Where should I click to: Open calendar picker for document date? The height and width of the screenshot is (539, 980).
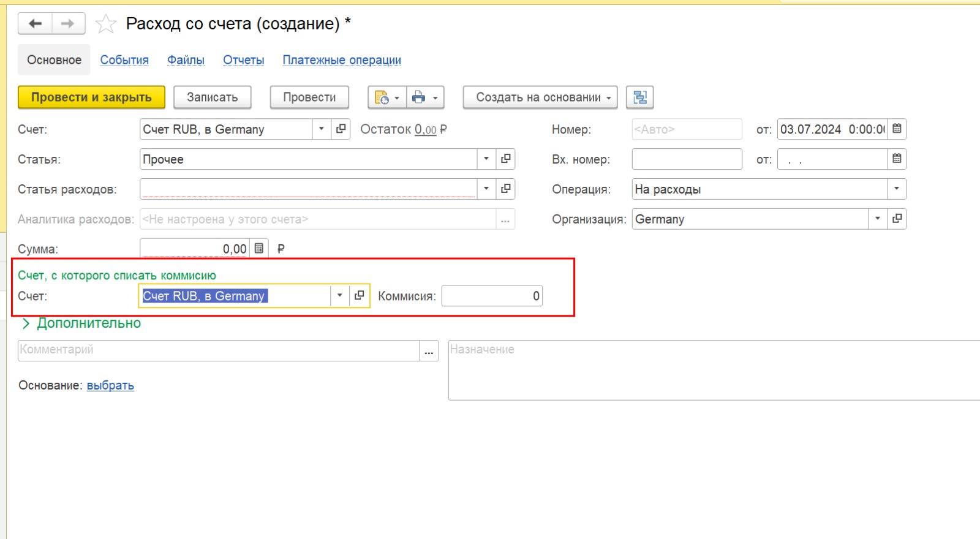pyautogui.click(x=897, y=129)
